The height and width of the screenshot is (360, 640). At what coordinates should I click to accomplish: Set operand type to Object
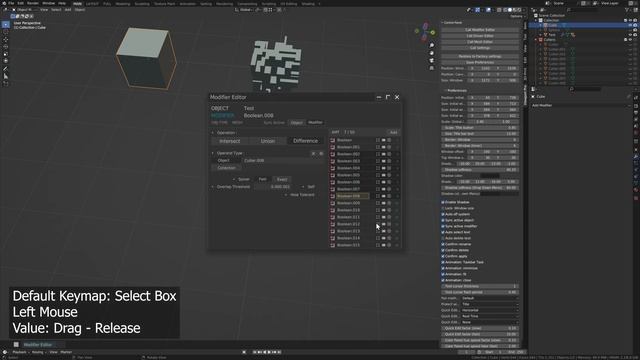223,160
